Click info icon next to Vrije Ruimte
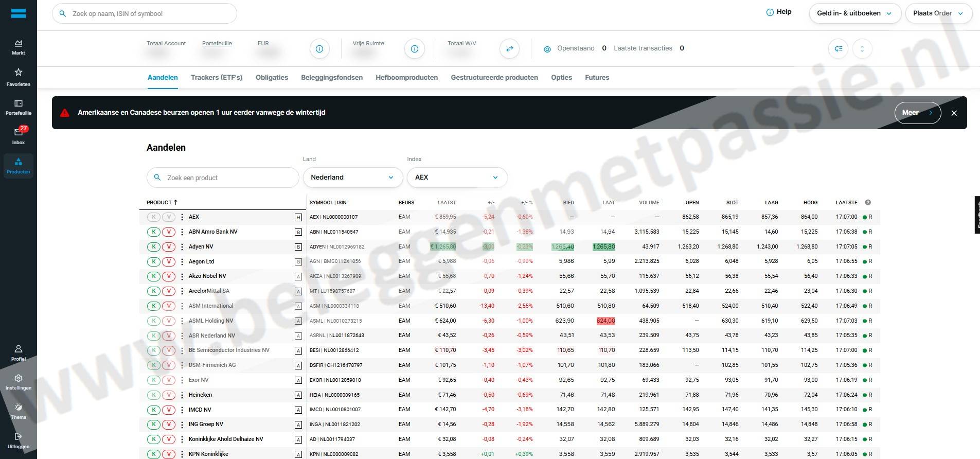980x459 pixels. [x=414, y=49]
